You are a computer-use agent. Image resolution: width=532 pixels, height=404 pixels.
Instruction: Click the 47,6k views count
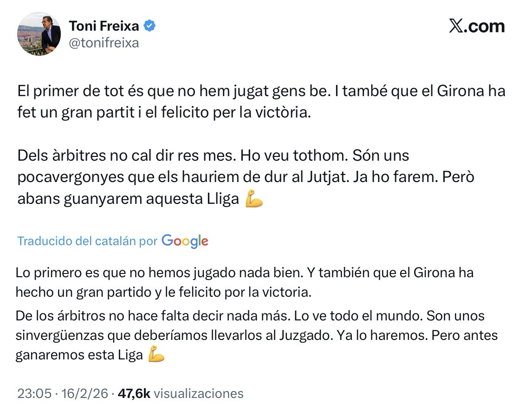(x=134, y=394)
